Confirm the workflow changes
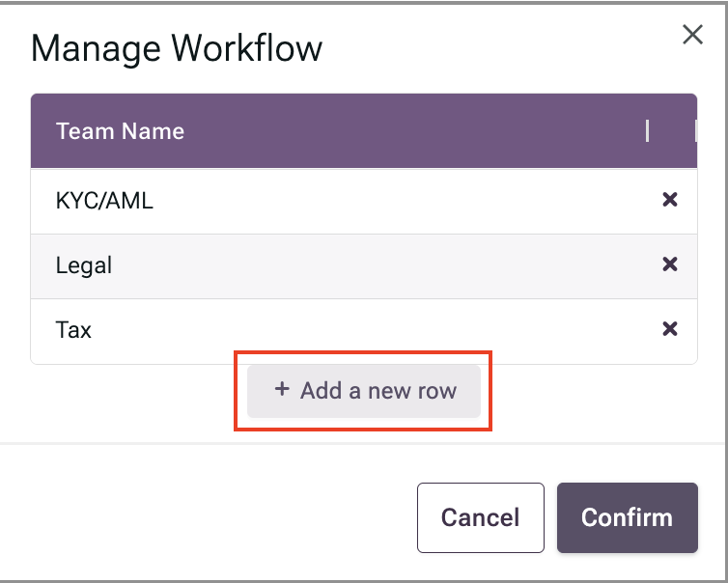 (x=628, y=517)
